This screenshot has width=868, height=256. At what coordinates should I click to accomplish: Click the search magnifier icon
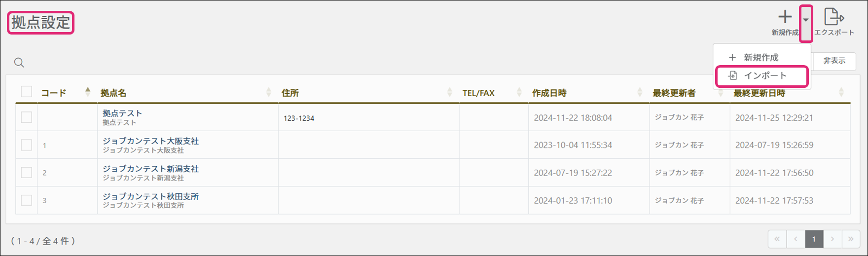19,63
